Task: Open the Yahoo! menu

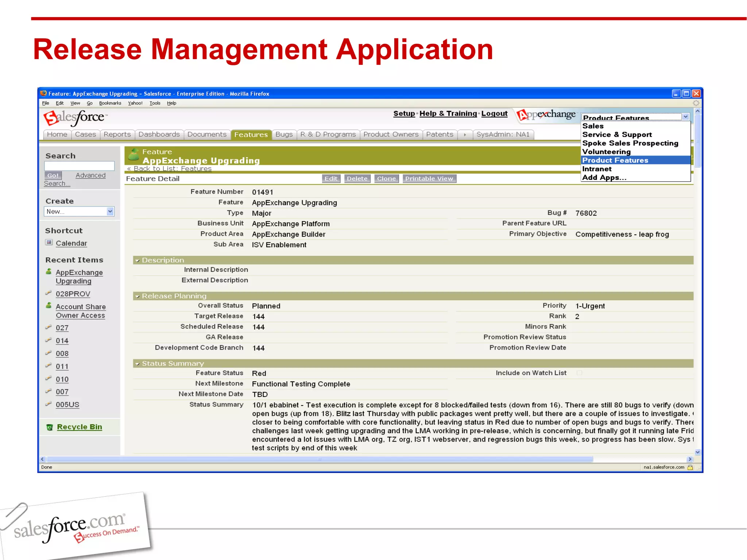Action: point(135,103)
